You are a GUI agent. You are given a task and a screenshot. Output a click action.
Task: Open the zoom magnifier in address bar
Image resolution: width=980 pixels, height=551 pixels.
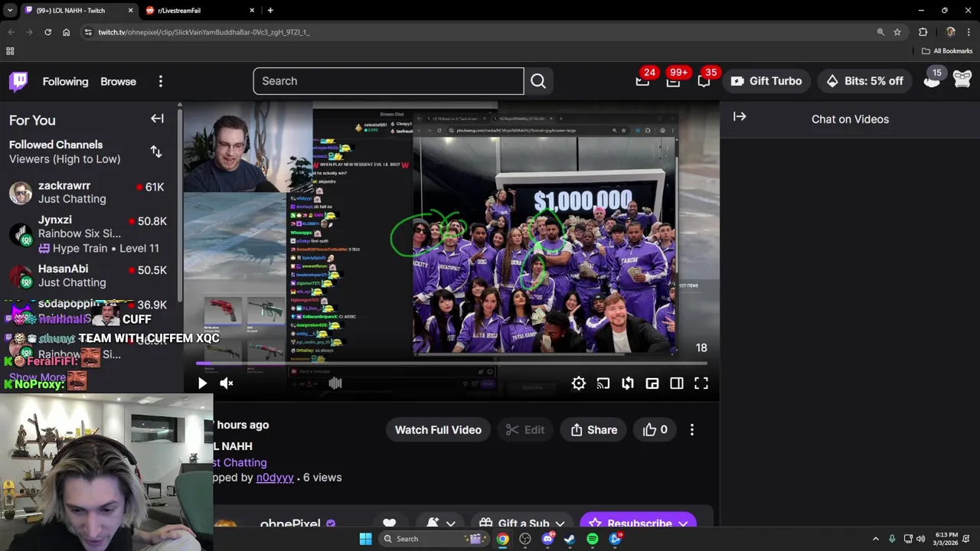(880, 32)
